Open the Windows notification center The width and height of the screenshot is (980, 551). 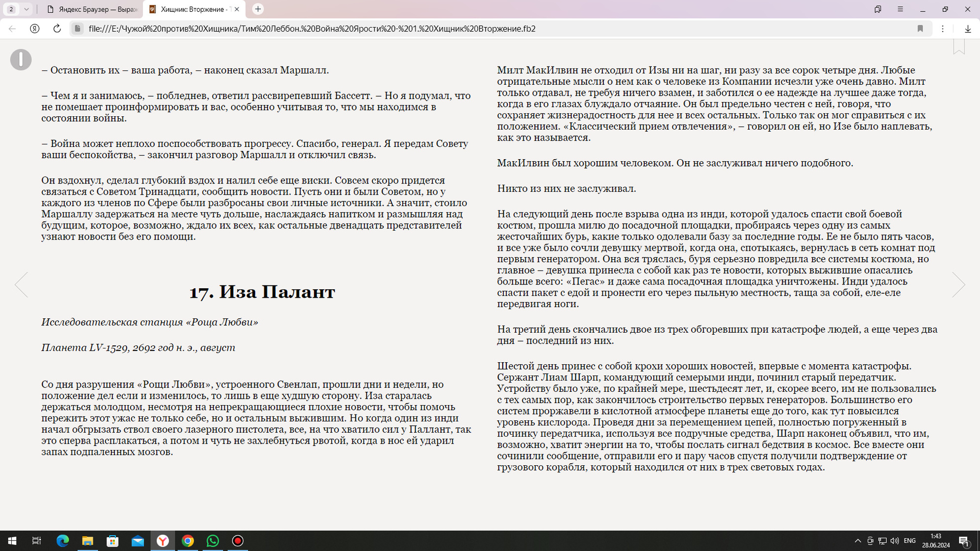[965, 541]
